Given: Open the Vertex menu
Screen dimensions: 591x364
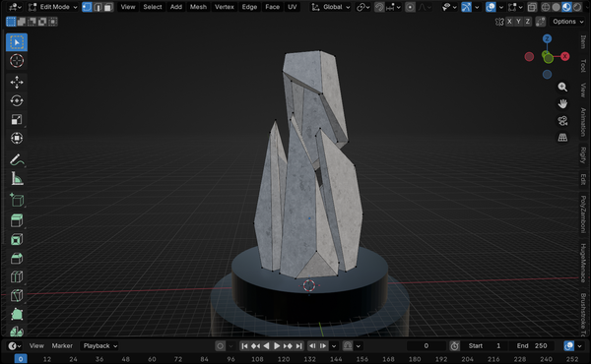Looking at the screenshot, I should pyautogui.click(x=225, y=7).
